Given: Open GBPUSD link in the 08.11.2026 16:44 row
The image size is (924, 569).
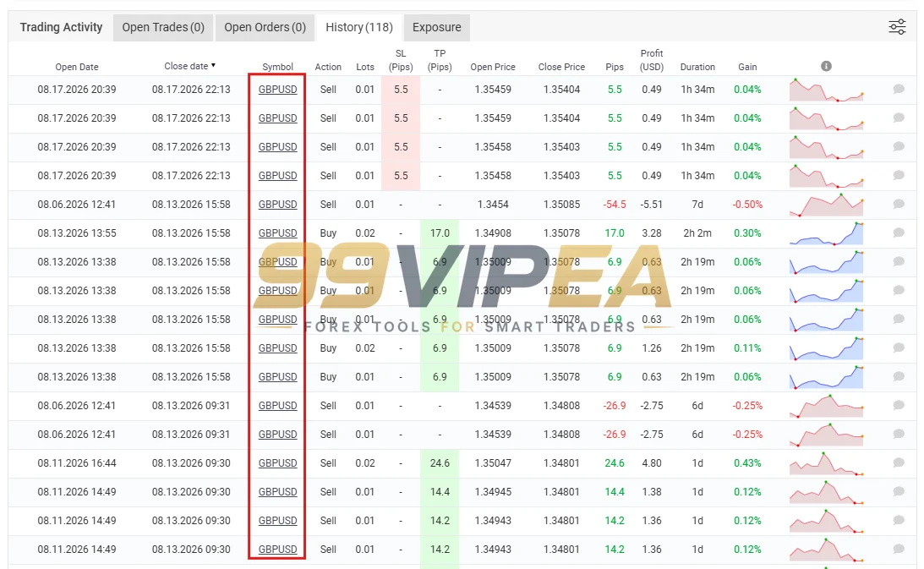Looking at the screenshot, I should tap(277, 462).
